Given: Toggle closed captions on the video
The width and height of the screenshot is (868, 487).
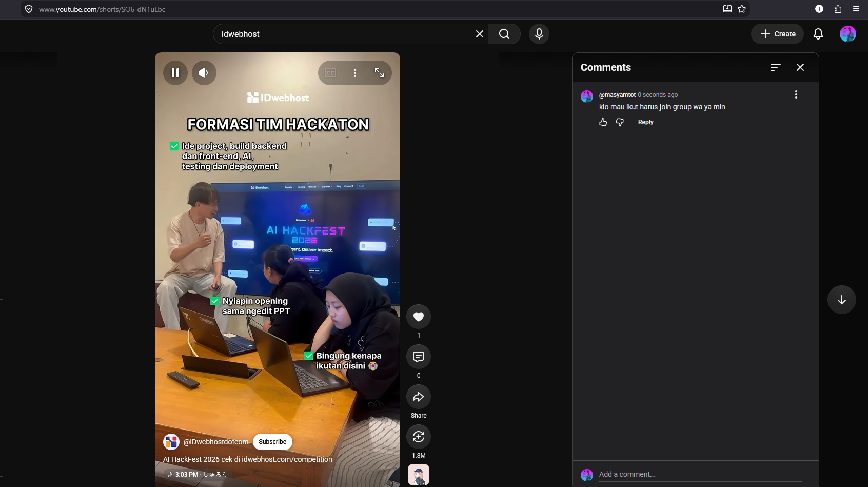Looking at the screenshot, I should pyautogui.click(x=330, y=73).
